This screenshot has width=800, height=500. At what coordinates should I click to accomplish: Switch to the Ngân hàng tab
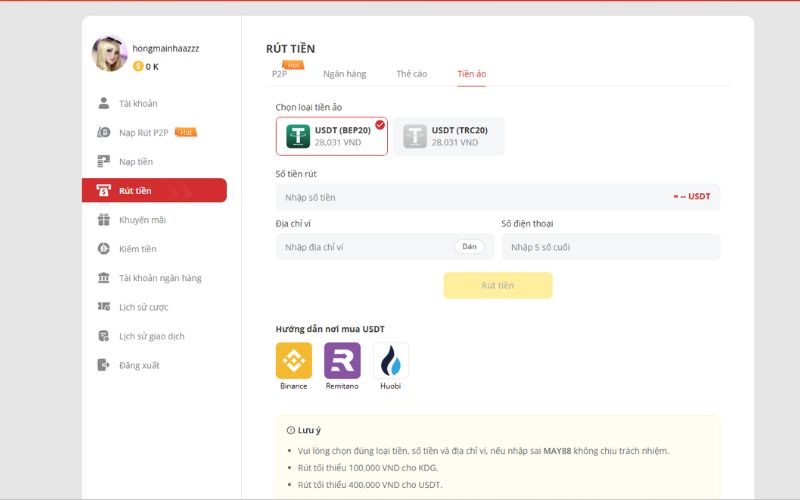pyautogui.click(x=344, y=74)
